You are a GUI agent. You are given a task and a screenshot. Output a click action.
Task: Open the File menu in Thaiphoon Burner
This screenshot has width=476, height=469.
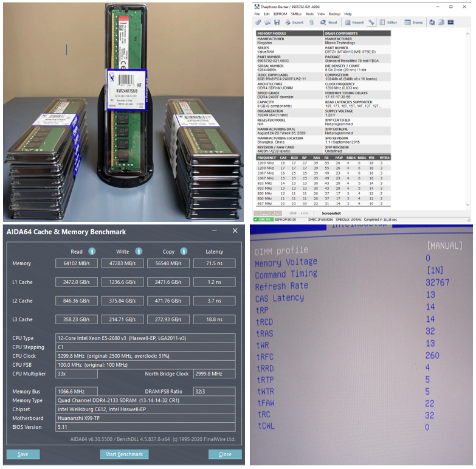tap(257, 14)
